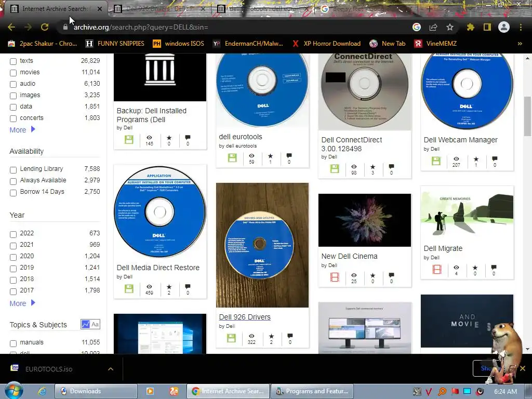The image size is (532, 399).
Task: Click the browser back arrow
Action: (x=11, y=27)
